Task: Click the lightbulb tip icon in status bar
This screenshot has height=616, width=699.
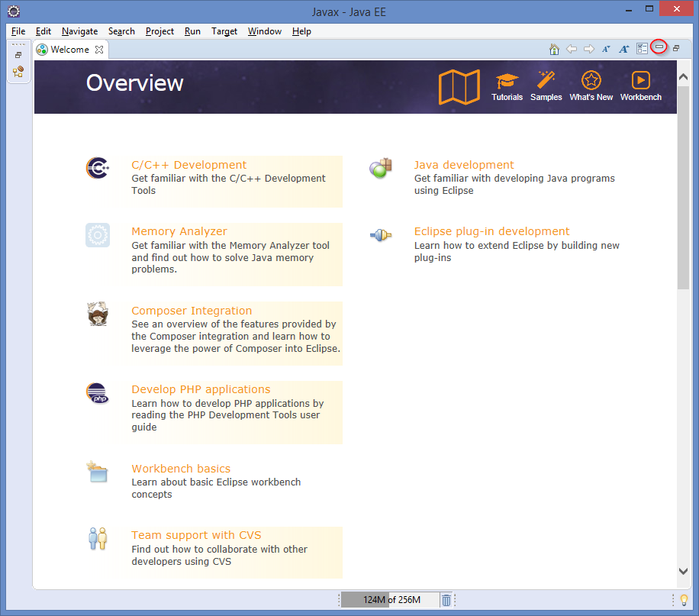Action: (684, 600)
